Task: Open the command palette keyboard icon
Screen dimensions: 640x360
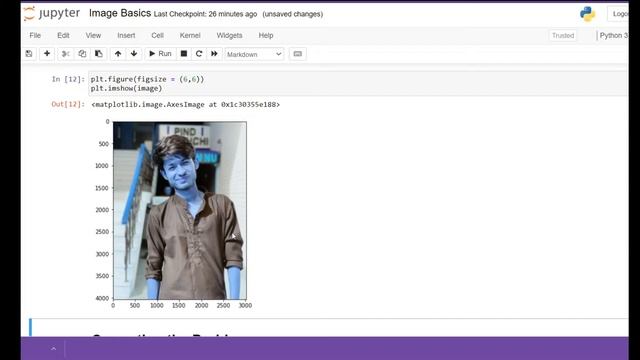Action: coord(298,54)
